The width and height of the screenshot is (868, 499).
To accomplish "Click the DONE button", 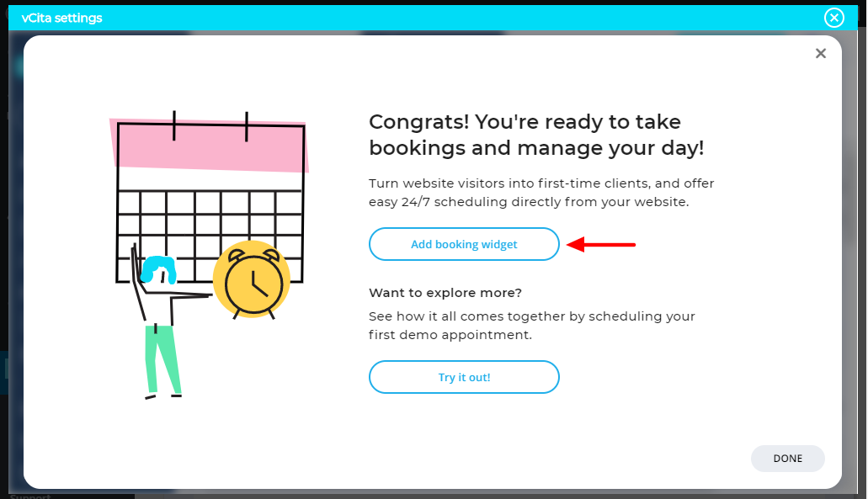I will (787, 459).
